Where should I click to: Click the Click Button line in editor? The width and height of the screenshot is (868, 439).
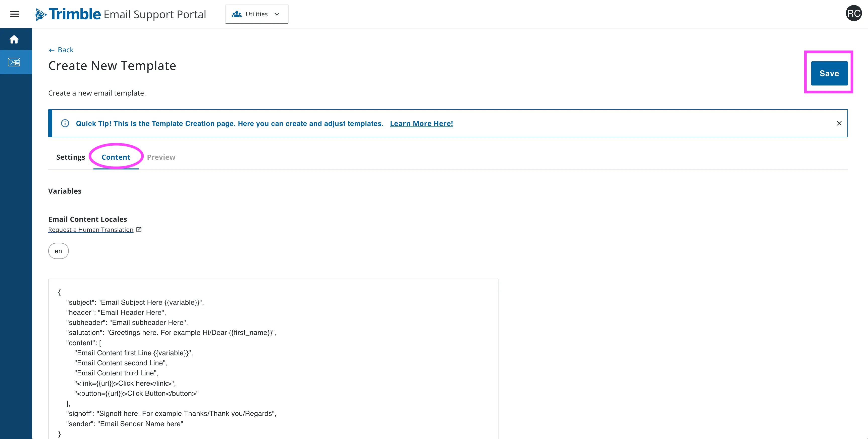pyautogui.click(x=136, y=393)
